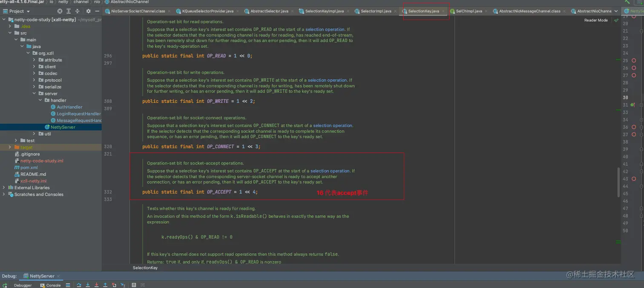Show hidden editor tabs dropdown arrow
The height and width of the screenshot is (288, 644).
click(x=616, y=11)
